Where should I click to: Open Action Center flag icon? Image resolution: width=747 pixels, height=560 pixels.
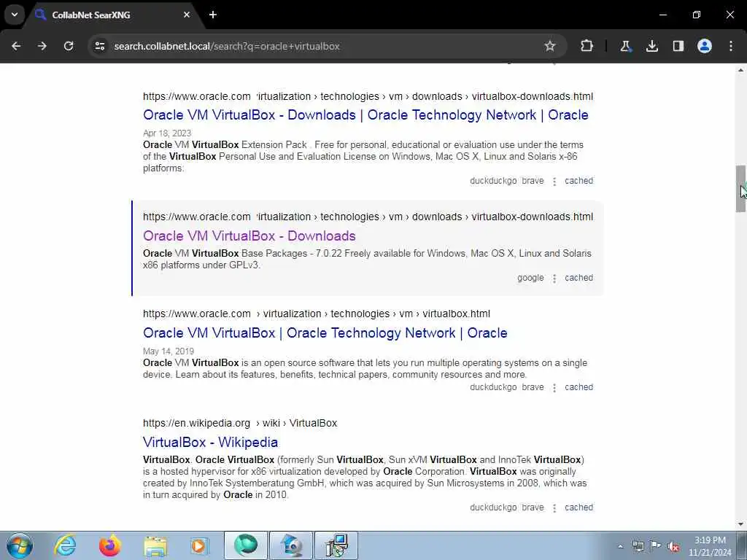pyautogui.click(x=656, y=546)
